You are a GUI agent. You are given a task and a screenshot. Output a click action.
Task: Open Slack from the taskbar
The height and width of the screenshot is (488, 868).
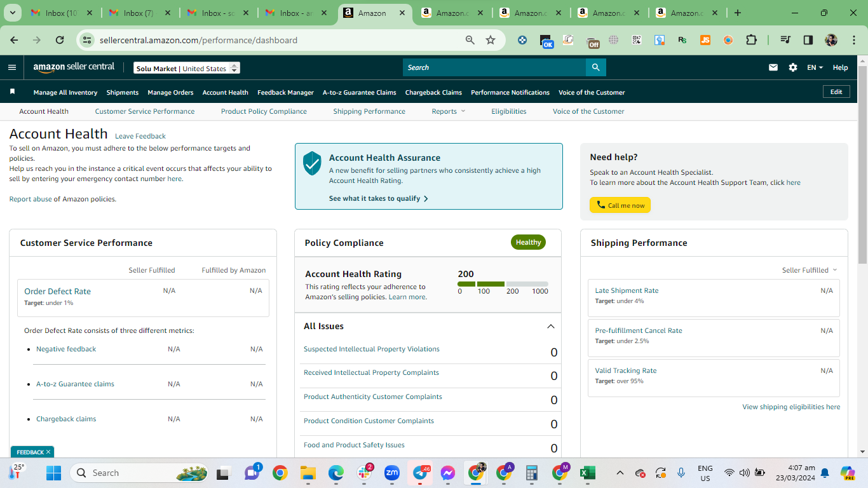click(x=364, y=473)
